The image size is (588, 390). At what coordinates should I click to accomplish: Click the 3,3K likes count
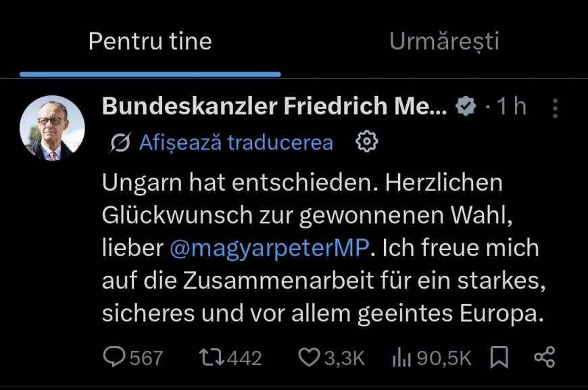[x=345, y=358]
